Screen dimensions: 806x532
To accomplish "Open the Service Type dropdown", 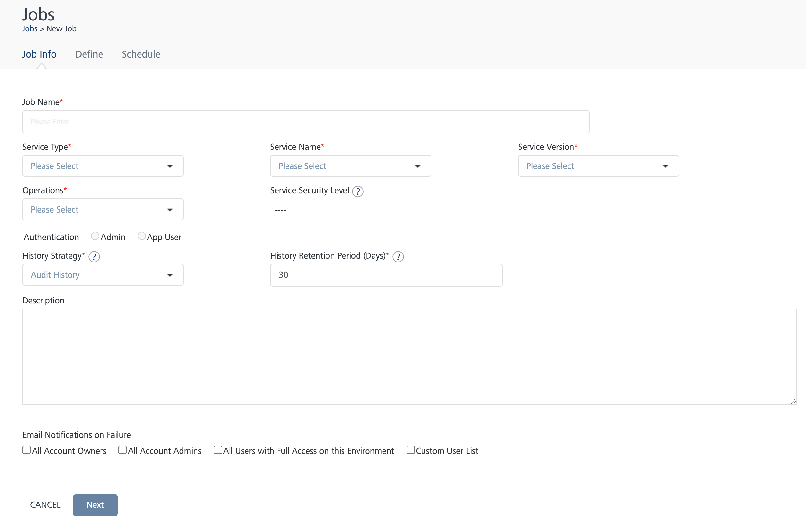I will coord(103,166).
